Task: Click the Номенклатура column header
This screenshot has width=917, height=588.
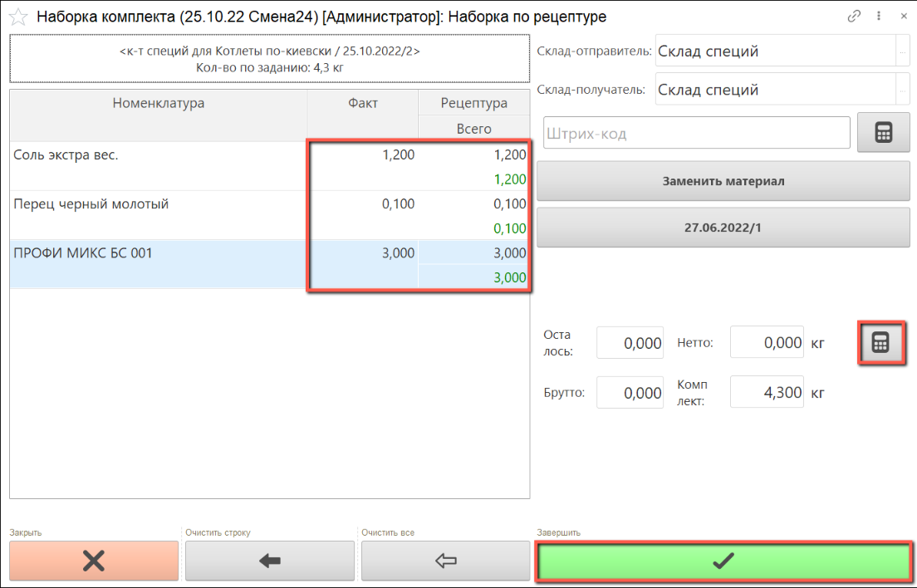Action: [x=158, y=104]
